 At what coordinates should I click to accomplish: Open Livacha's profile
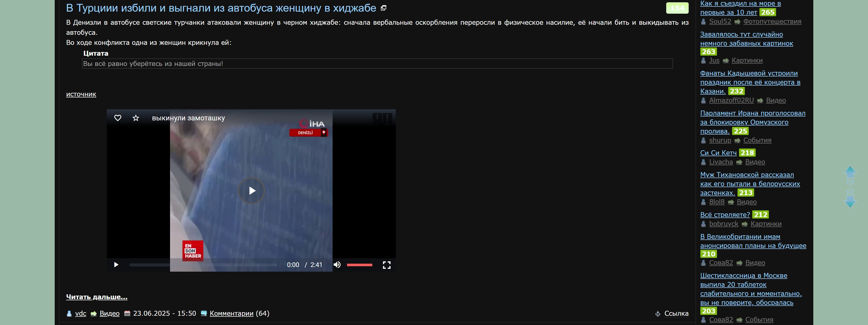[x=721, y=162]
